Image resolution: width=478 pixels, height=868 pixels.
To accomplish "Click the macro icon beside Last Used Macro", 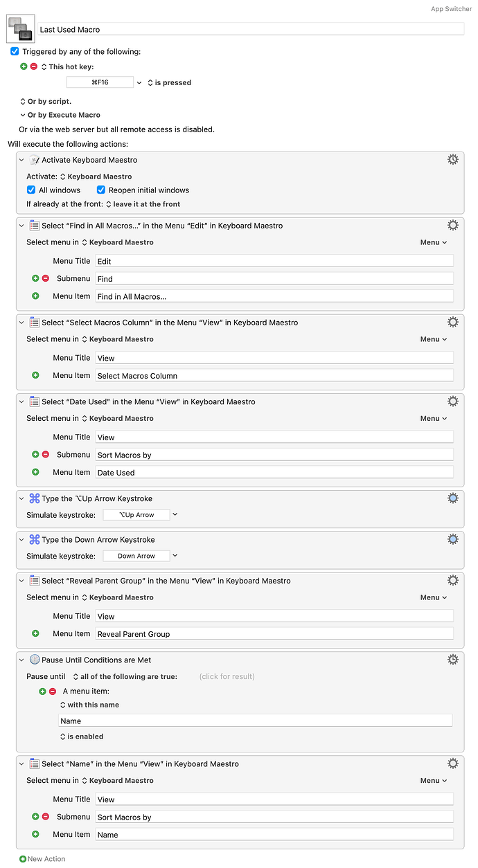I will (x=19, y=28).
